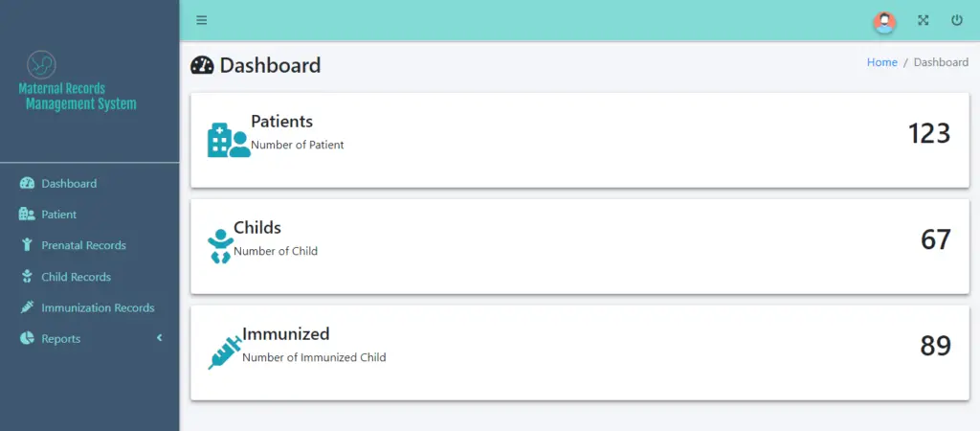Click the power logout icon
This screenshot has height=431, width=980.
click(x=957, y=20)
